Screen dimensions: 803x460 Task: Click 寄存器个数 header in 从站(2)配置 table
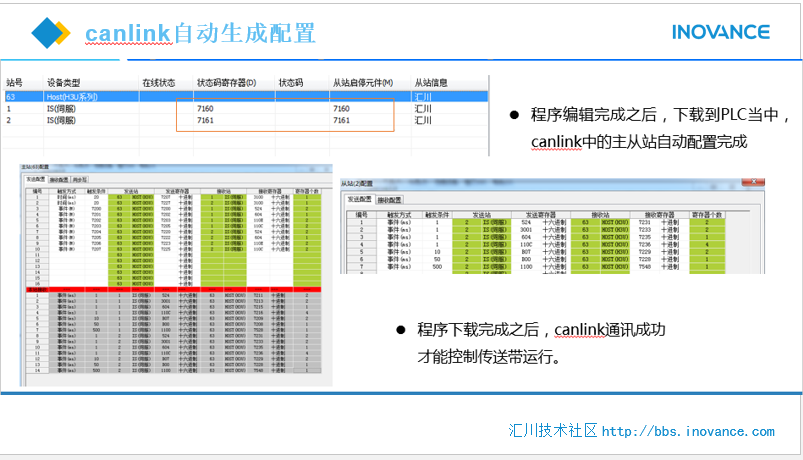pos(707,215)
